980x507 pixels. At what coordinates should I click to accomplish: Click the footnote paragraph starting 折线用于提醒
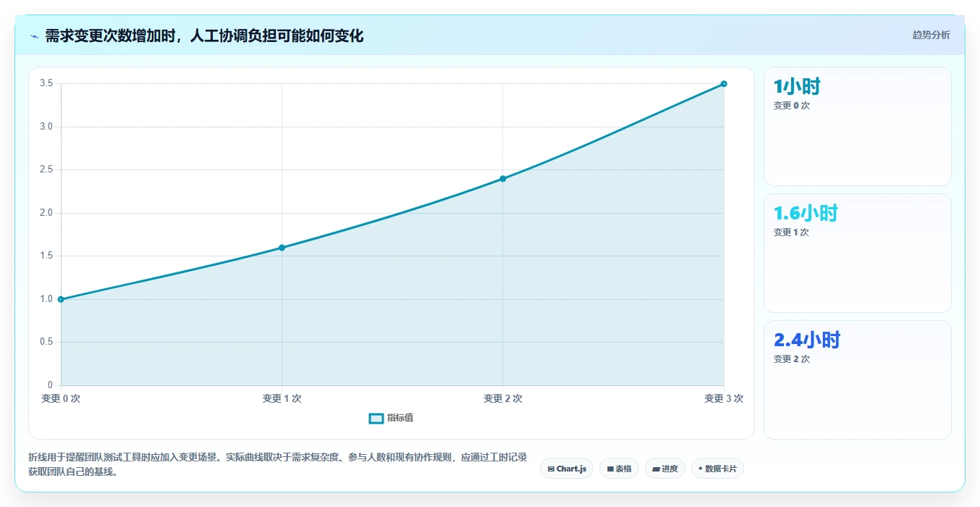pyautogui.click(x=278, y=465)
